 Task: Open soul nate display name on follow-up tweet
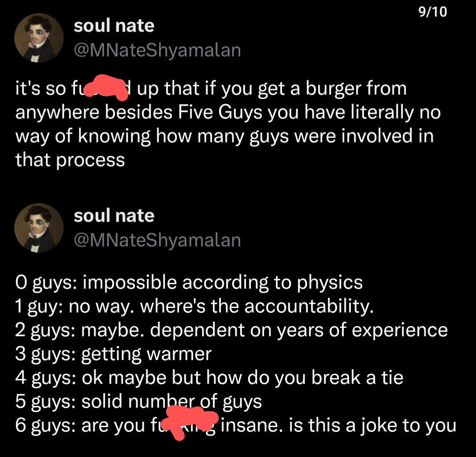(114, 215)
